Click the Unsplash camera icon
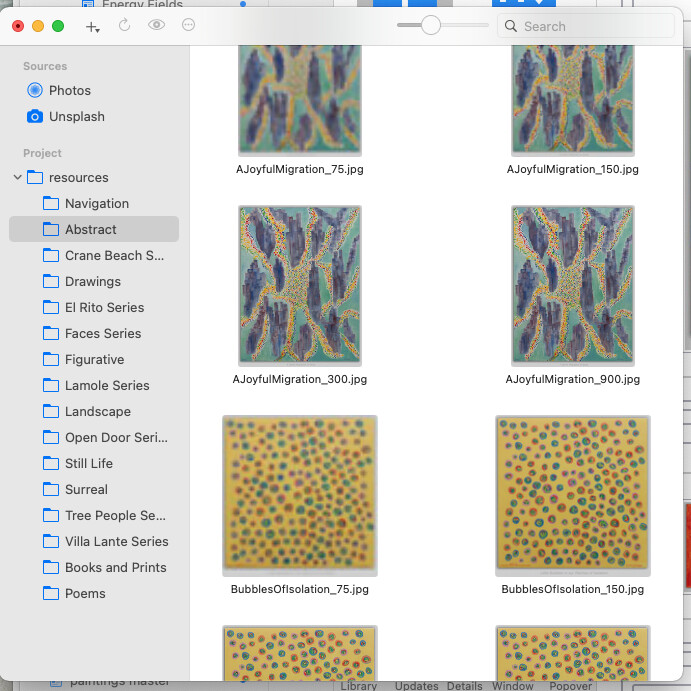The image size is (691, 691). 35,116
